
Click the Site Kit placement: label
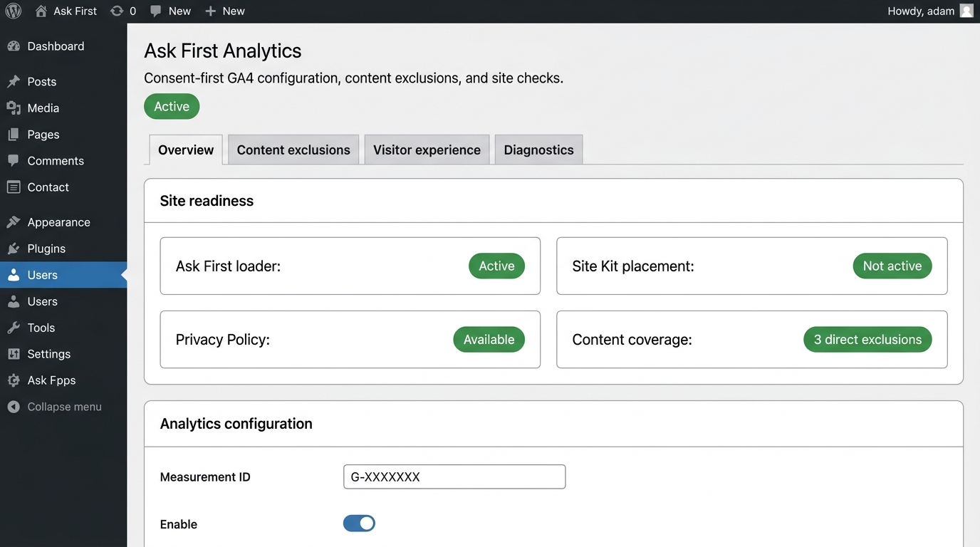click(x=633, y=266)
